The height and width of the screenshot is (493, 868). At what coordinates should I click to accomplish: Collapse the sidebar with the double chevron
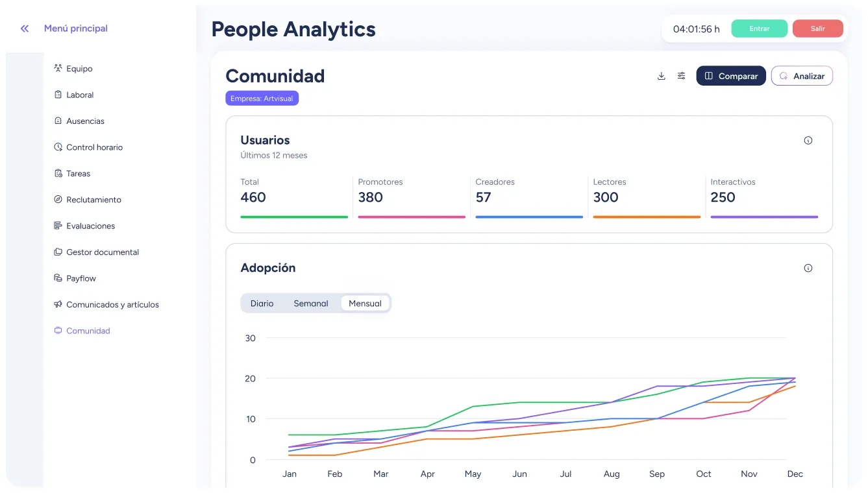click(x=24, y=29)
